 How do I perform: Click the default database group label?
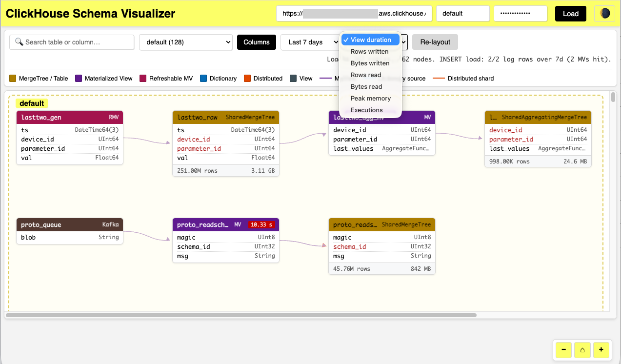coord(32,103)
